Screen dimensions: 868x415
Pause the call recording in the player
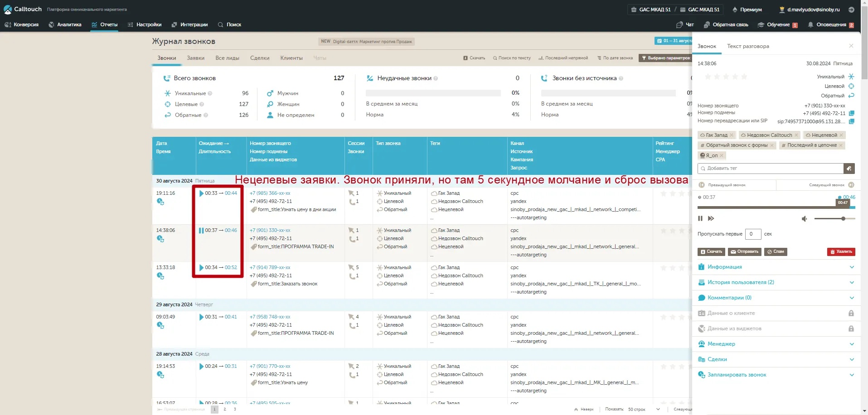pos(700,219)
